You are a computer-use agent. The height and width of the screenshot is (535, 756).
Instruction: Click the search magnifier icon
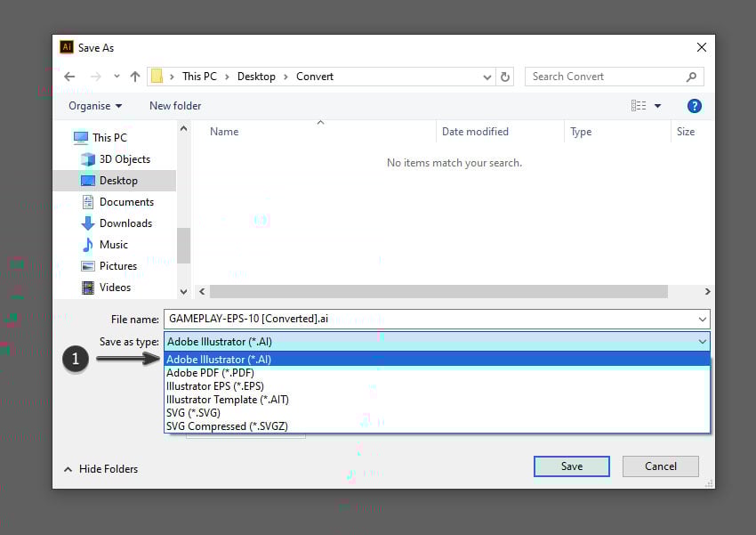(x=691, y=77)
